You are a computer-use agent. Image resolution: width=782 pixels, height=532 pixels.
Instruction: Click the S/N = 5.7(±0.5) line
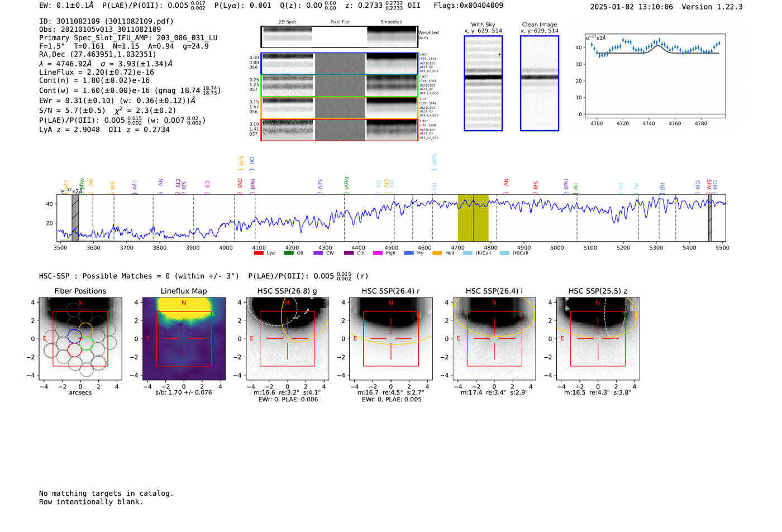coord(108,110)
